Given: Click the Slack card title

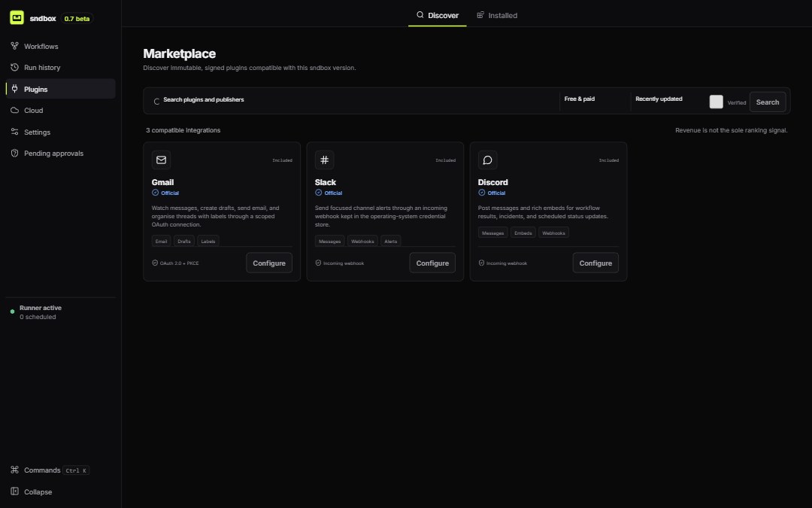Looking at the screenshot, I should 326,182.
